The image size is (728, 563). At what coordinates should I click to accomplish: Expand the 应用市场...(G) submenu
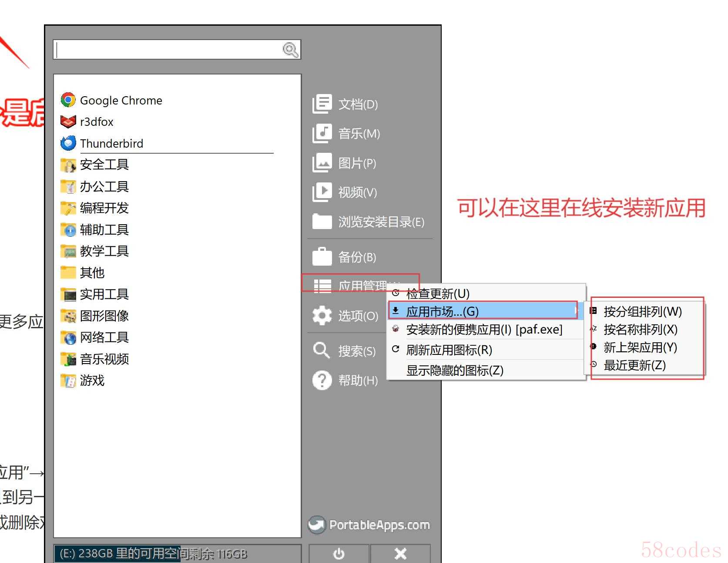pos(485,311)
